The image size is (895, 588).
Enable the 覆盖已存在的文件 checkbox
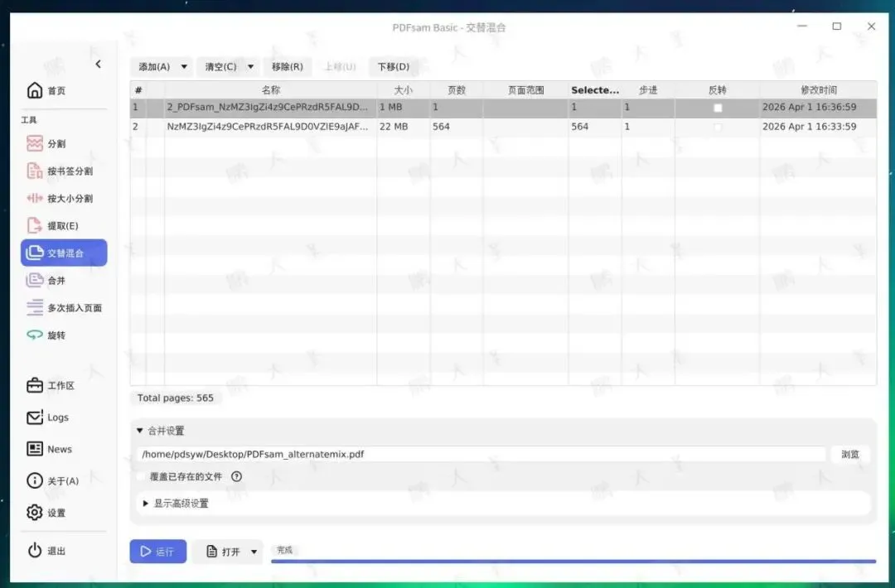tap(141, 476)
